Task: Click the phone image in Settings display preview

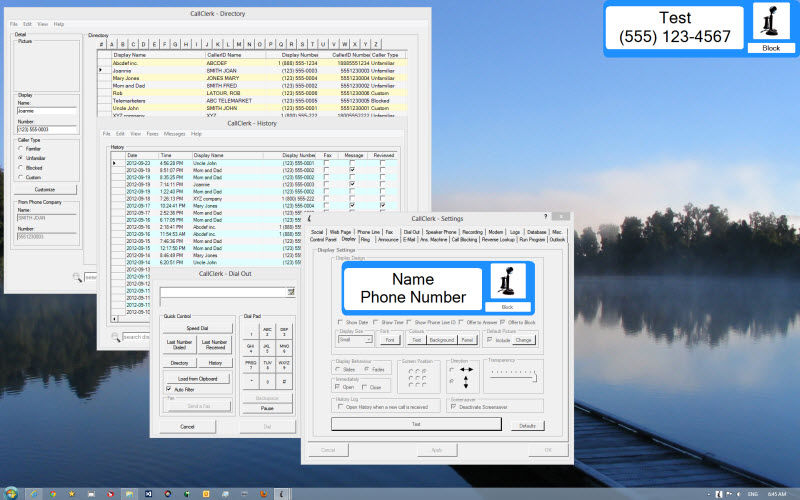Action: click(507, 282)
